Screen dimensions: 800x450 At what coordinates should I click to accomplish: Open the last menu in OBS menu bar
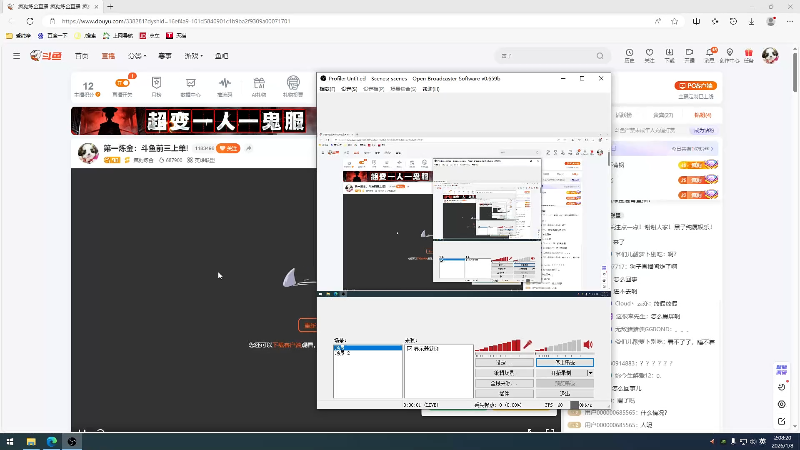point(431,89)
